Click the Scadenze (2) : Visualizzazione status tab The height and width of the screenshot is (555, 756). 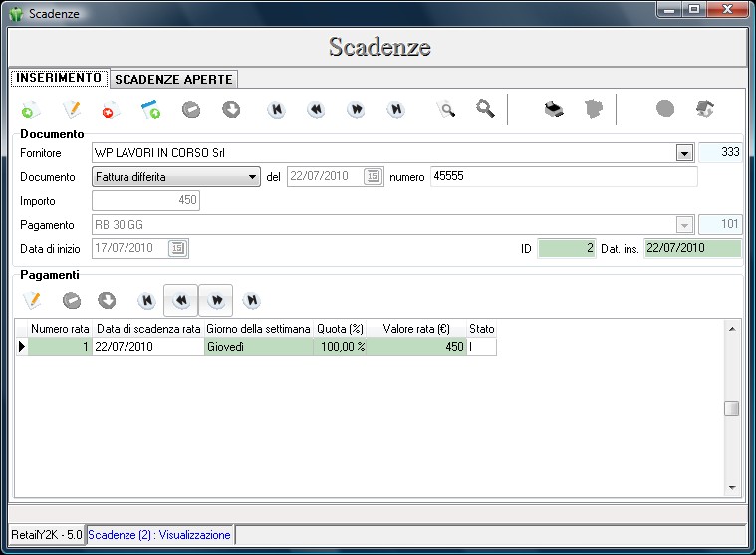click(x=159, y=535)
